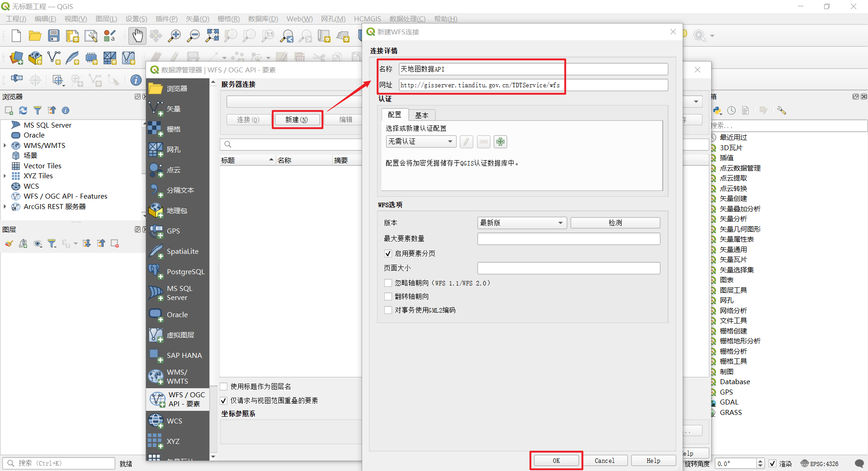Enable GML2 encoding for transactions
The width and height of the screenshot is (868, 471).
[x=388, y=310]
